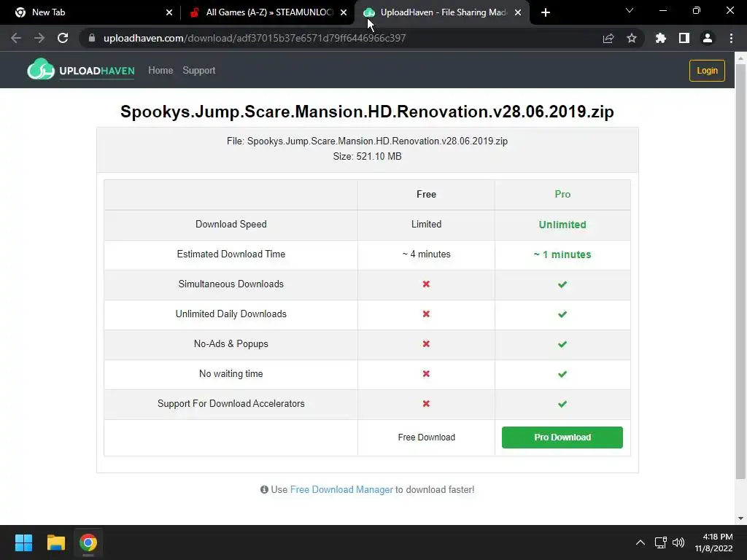747x560 pixels.
Task: Open the Extensions puzzle icon
Action: (x=660, y=38)
